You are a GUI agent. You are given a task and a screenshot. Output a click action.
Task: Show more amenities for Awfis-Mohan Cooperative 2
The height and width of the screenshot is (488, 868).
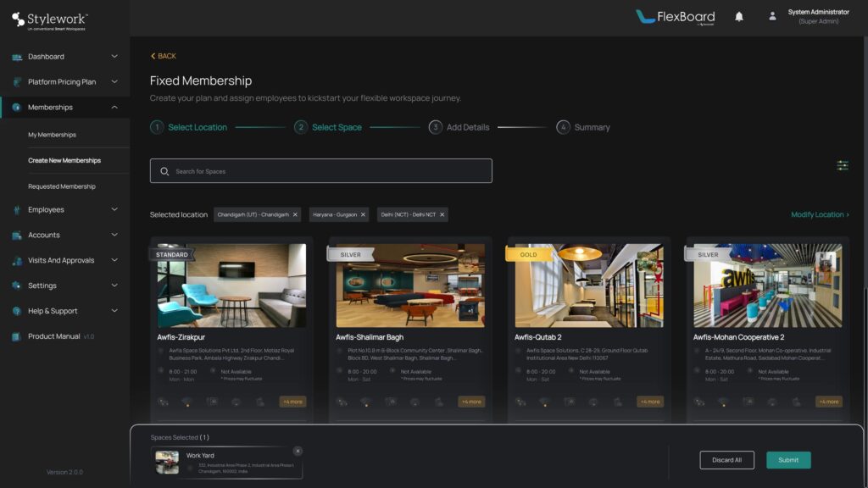click(829, 402)
